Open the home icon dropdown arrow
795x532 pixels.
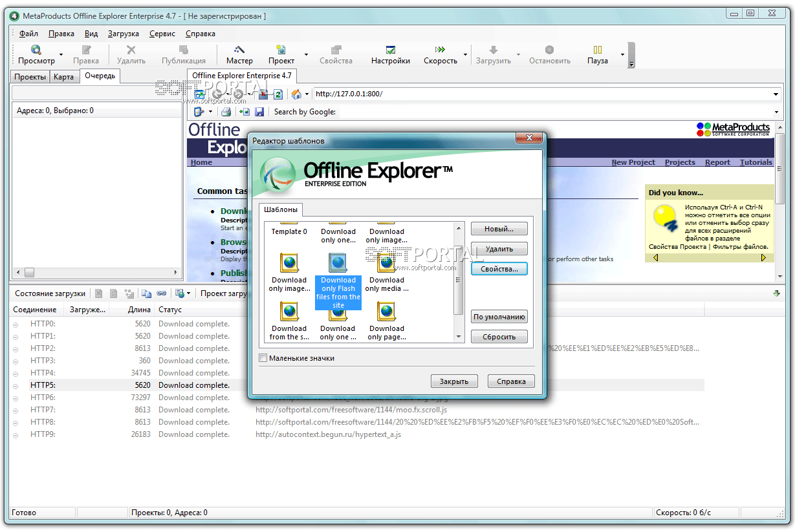tap(307, 94)
